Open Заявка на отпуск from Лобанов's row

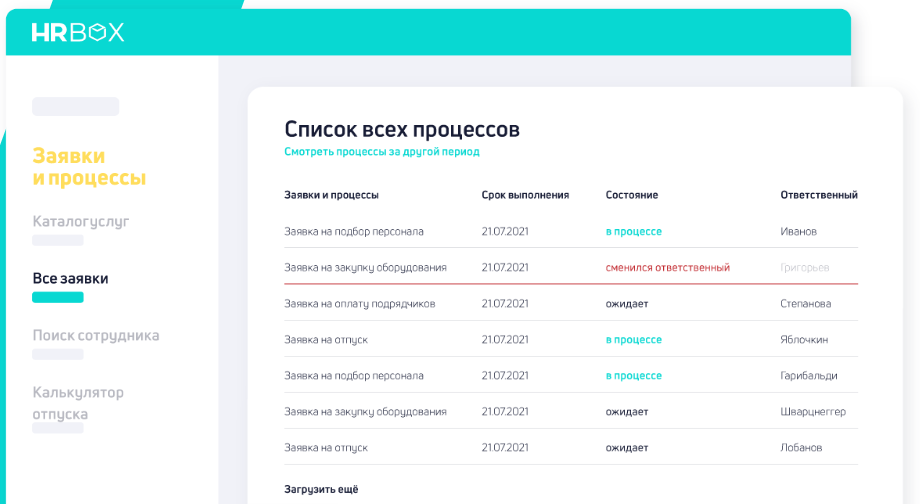(326, 448)
